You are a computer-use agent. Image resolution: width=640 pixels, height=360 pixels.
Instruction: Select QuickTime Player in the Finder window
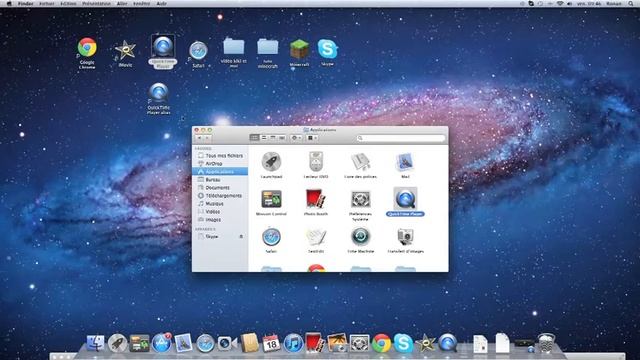[x=405, y=198]
